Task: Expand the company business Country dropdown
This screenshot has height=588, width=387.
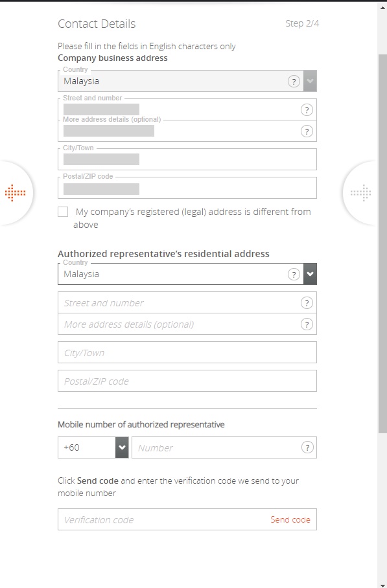Action: pos(310,81)
